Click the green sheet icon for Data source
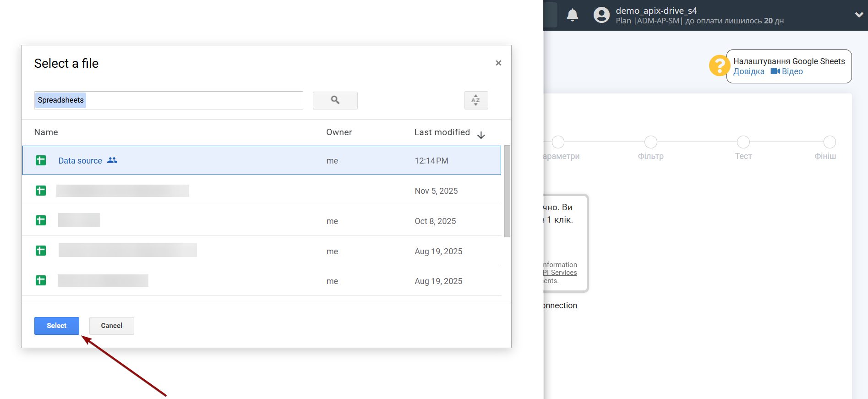868x399 pixels. point(41,160)
